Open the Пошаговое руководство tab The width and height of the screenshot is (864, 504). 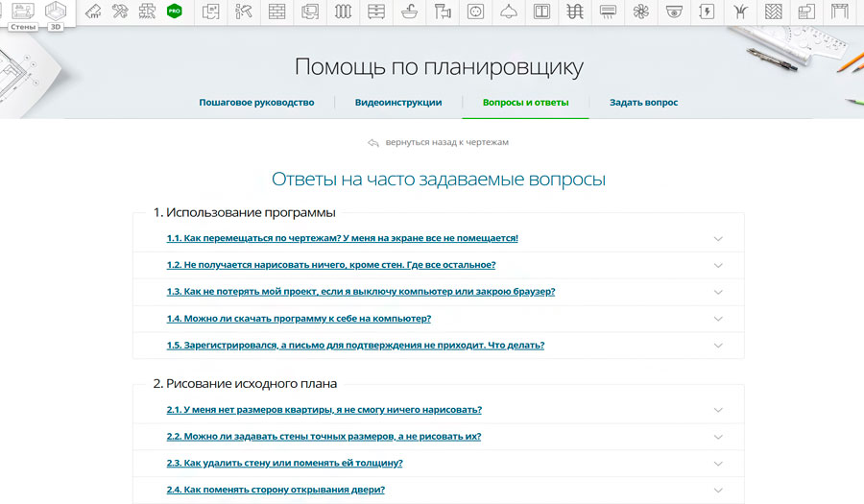pos(256,103)
